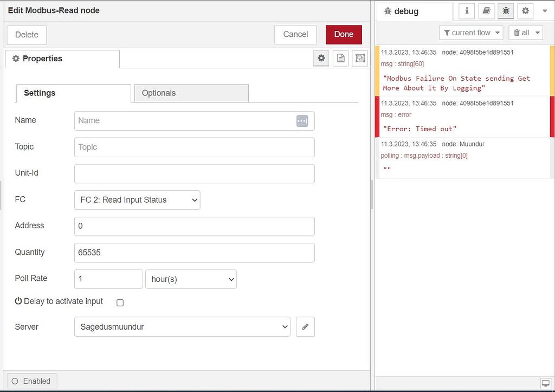Open the help book sidebar icon
Image resolution: width=555 pixels, height=392 pixels.
pyautogui.click(x=486, y=11)
